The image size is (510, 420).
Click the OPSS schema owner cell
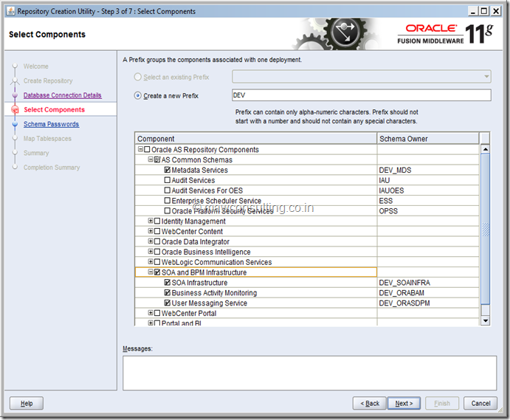click(428, 211)
